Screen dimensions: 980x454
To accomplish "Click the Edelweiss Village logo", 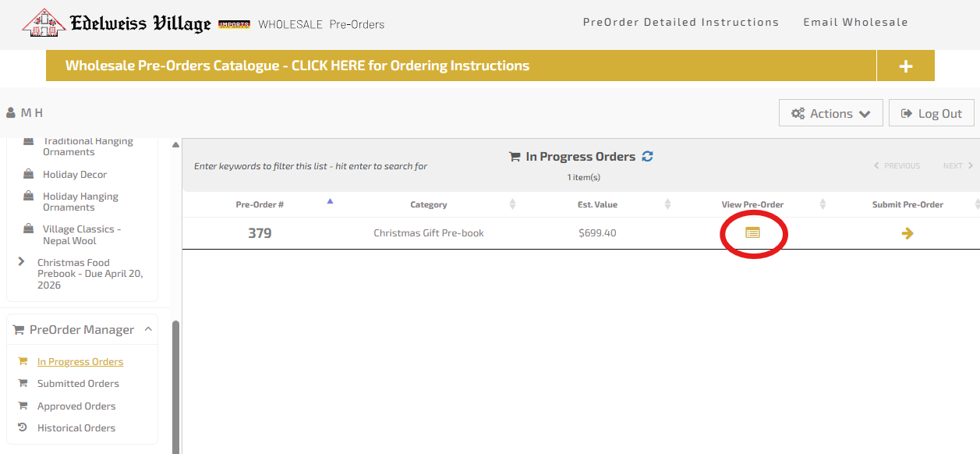I will [x=117, y=23].
